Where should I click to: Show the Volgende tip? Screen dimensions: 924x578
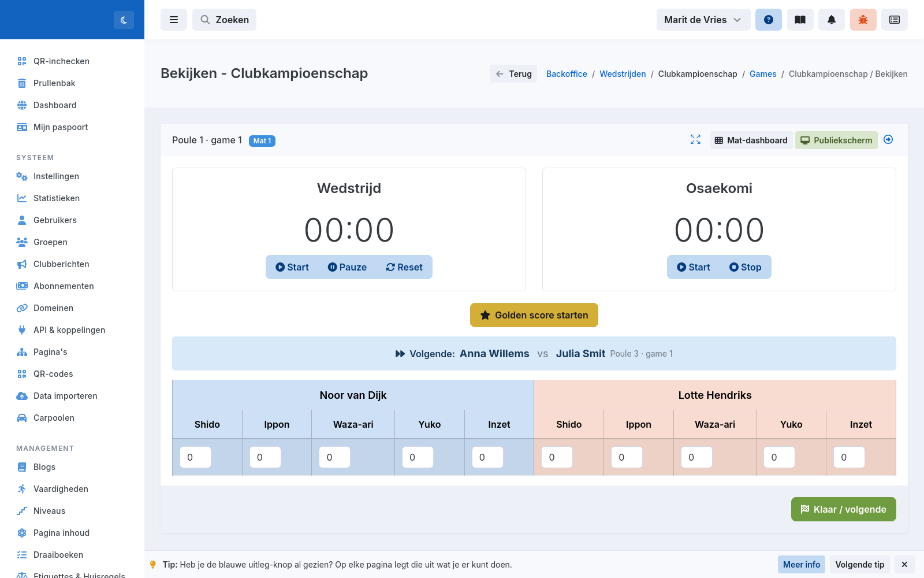(x=859, y=565)
